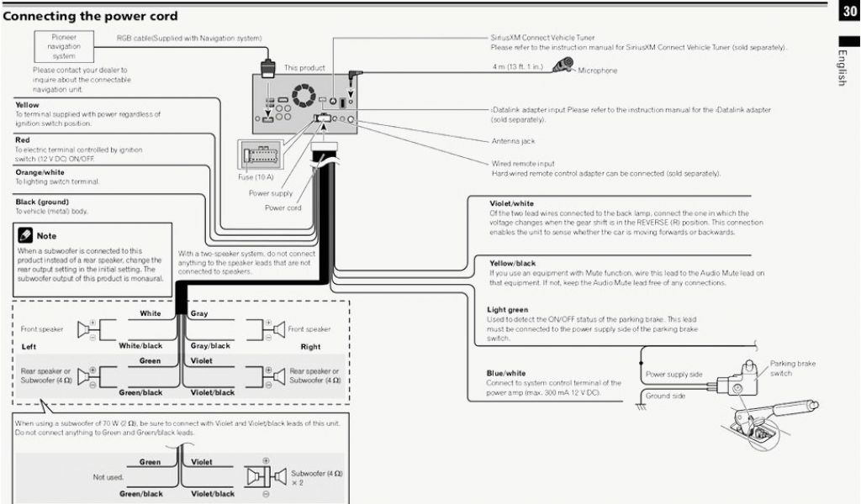This screenshot has height=504, width=861.
Task: Click the rear left speaker symbol
Action: click(87, 375)
